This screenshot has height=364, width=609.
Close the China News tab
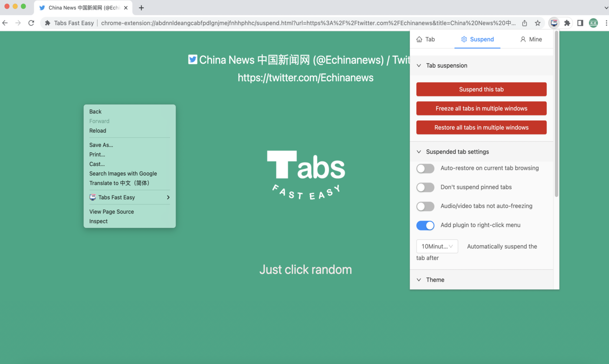[126, 8]
